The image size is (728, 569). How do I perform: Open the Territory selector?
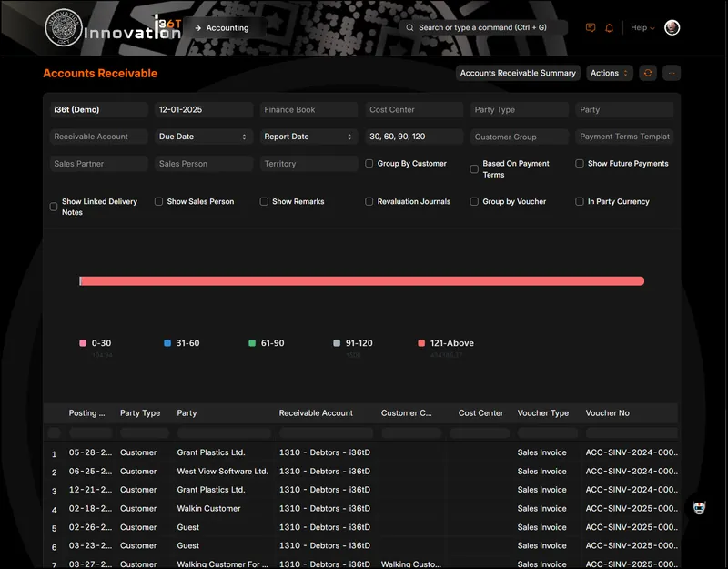(x=308, y=164)
